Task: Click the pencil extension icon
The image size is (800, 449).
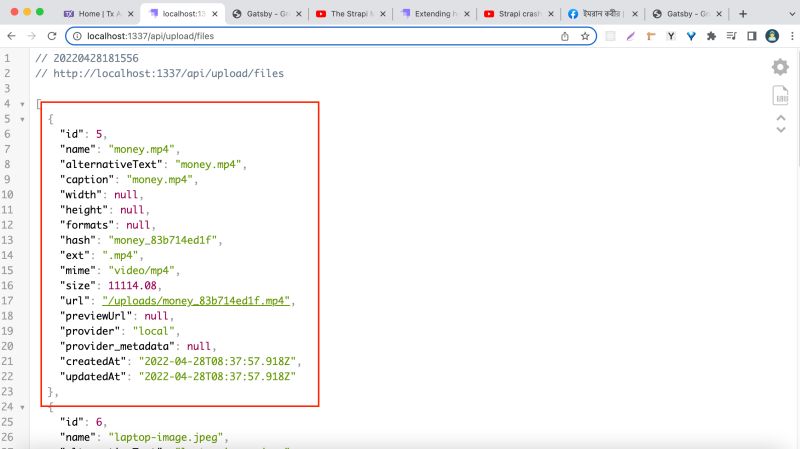Action: (x=631, y=36)
